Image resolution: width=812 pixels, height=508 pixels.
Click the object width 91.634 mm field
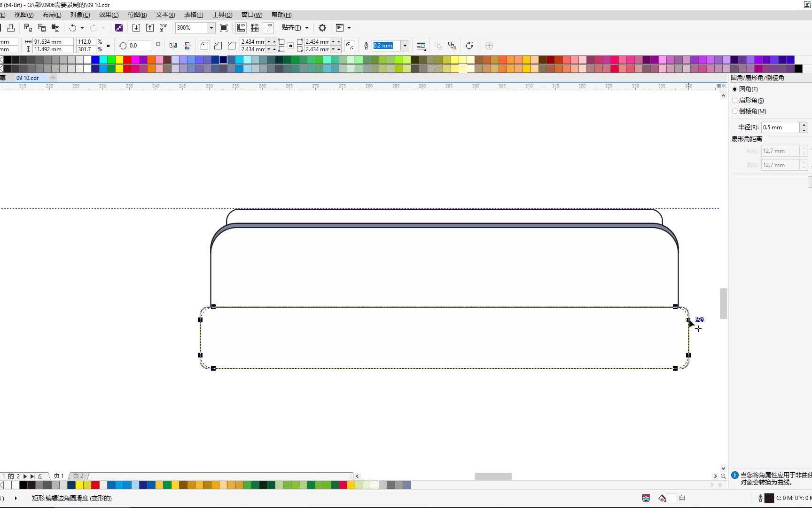pos(53,42)
